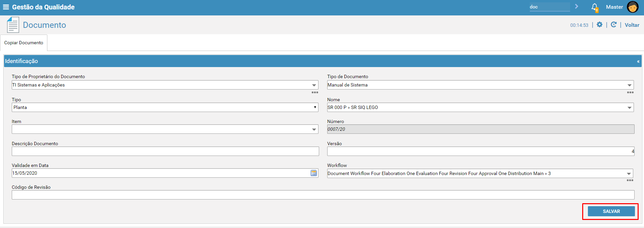
Task: Open the hamburger main menu
Action: pyautogui.click(x=6, y=7)
